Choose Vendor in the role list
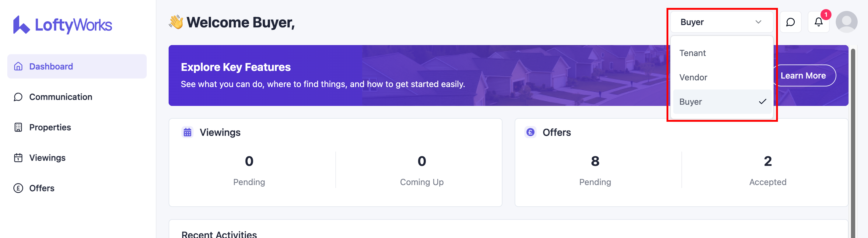This screenshot has height=238, width=868. (693, 78)
